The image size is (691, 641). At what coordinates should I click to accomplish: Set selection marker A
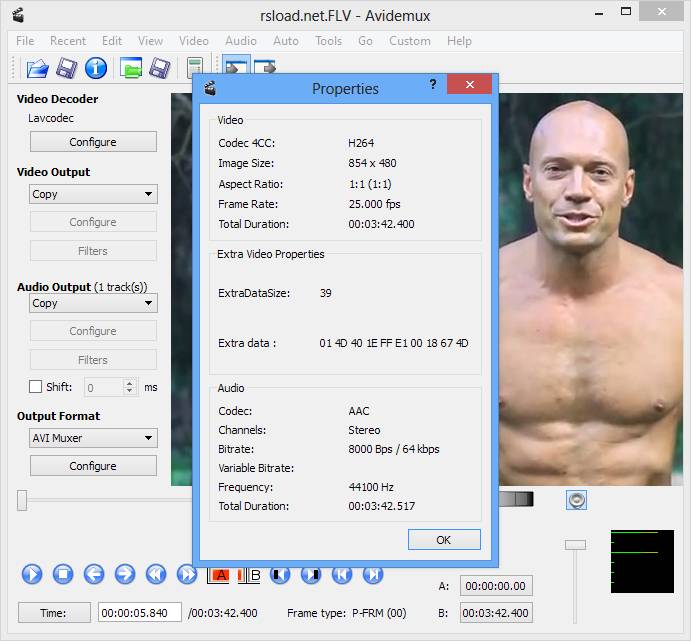(x=218, y=575)
